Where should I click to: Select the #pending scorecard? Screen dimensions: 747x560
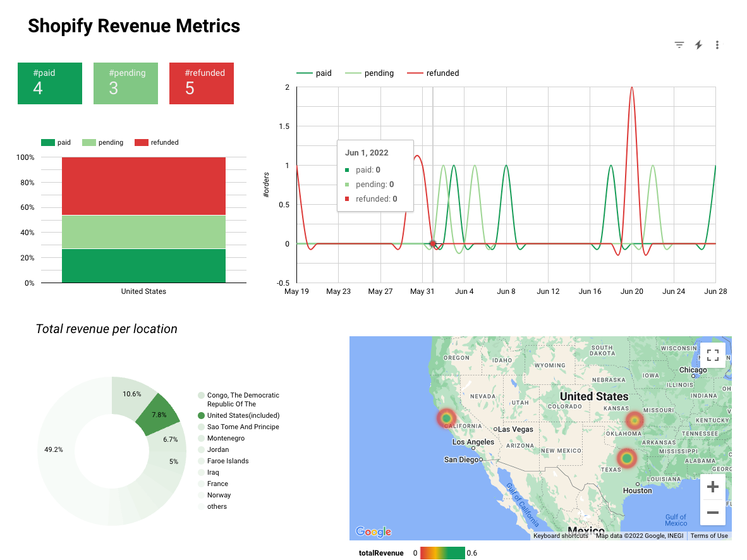coord(126,83)
